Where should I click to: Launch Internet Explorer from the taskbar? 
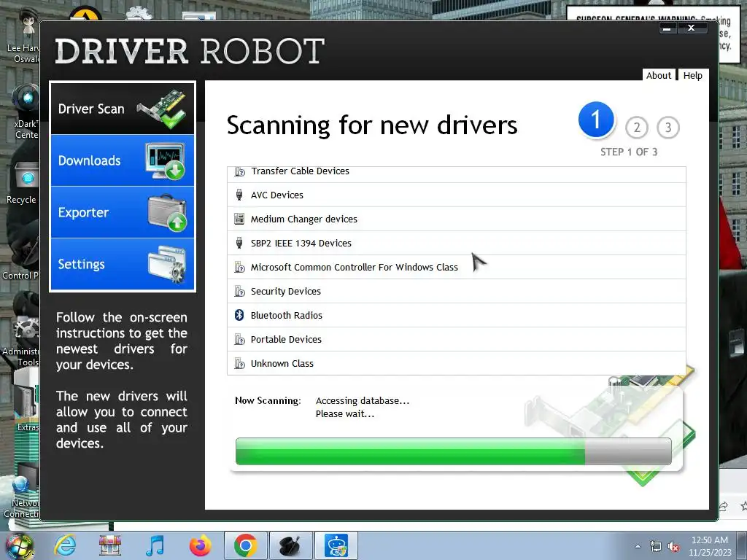(65, 545)
